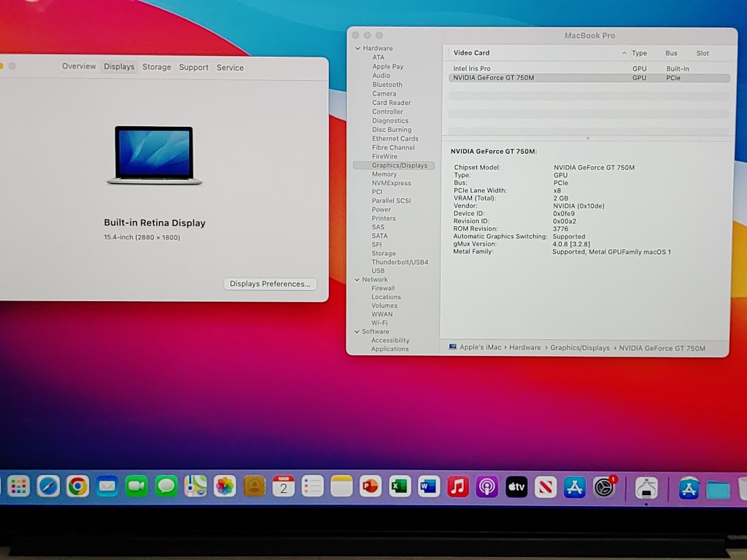Screen dimensions: 747x560
Task: Open Launchpad from the Dock
Action: coord(18,486)
